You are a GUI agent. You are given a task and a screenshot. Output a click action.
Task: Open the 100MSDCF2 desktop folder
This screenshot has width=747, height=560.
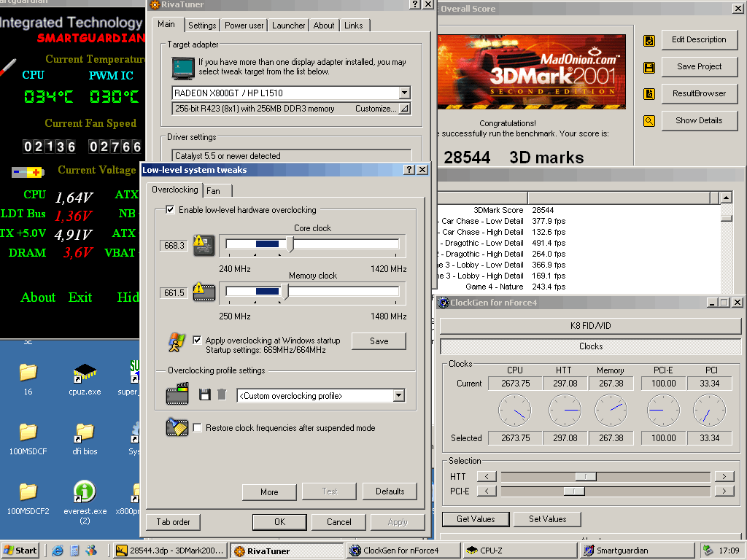click(x=28, y=498)
